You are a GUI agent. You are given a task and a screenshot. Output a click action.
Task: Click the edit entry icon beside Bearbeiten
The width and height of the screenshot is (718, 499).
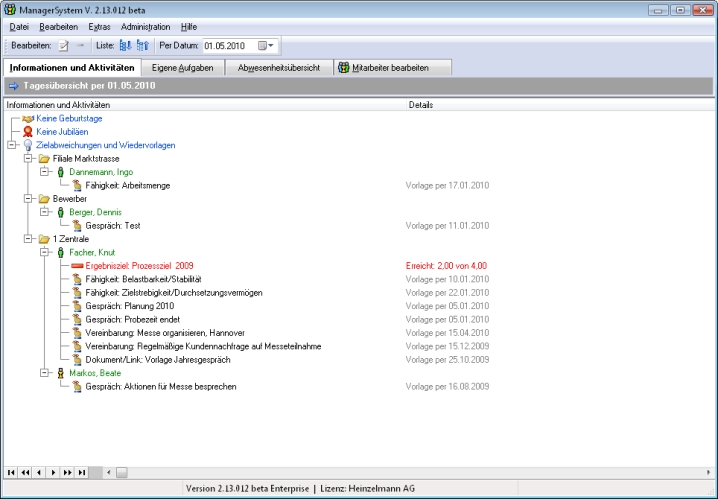pos(63,46)
